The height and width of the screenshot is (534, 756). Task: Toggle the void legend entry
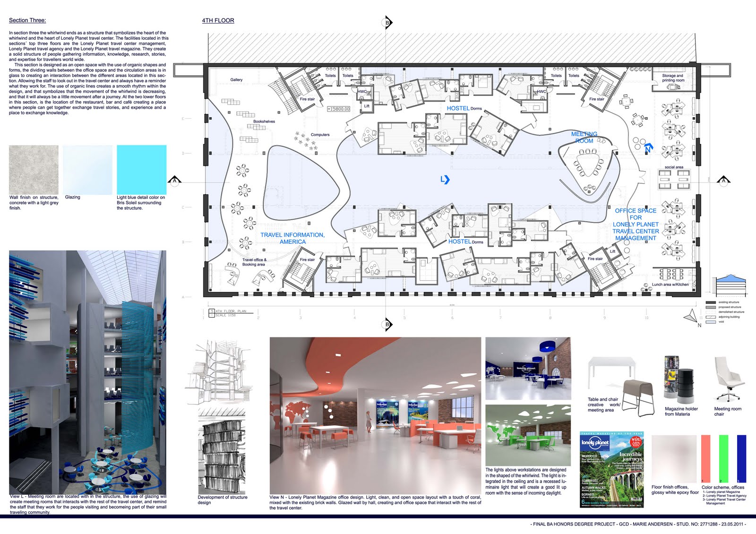tap(711, 322)
